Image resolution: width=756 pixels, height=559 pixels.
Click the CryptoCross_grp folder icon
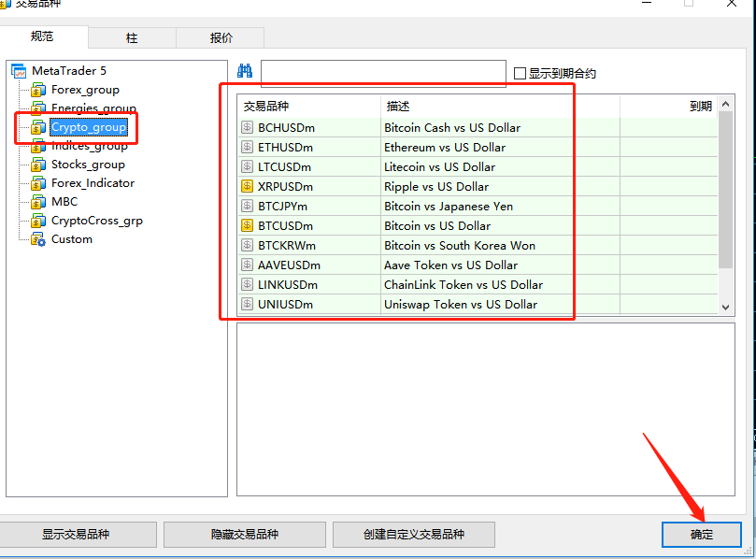[x=38, y=221]
